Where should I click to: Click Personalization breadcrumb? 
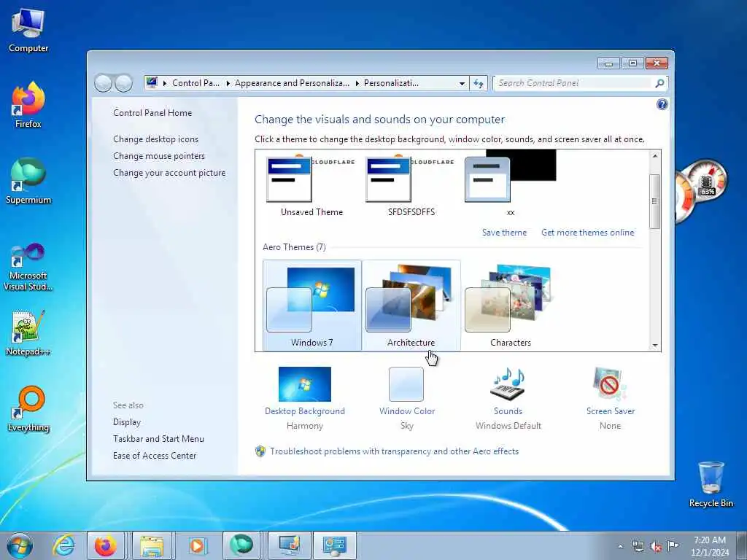[391, 83]
